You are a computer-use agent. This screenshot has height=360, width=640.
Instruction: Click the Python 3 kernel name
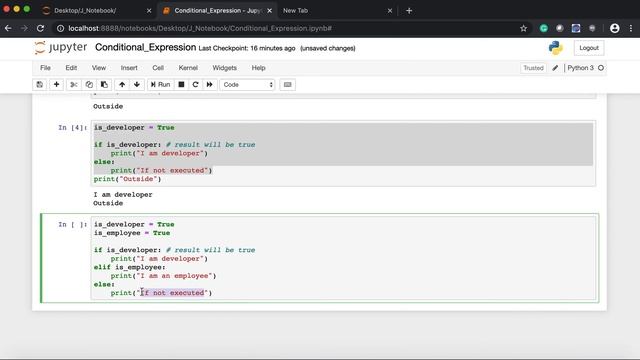(580, 68)
